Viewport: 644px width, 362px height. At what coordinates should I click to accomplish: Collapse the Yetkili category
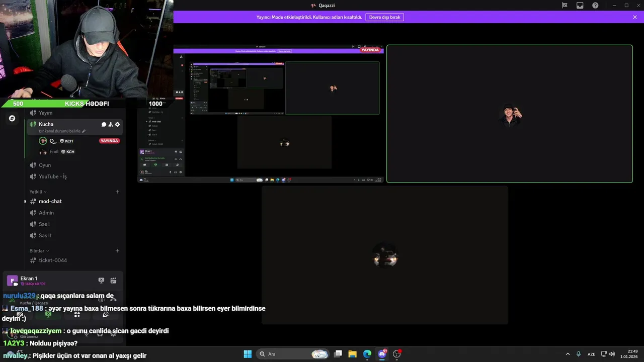[x=38, y=192]
